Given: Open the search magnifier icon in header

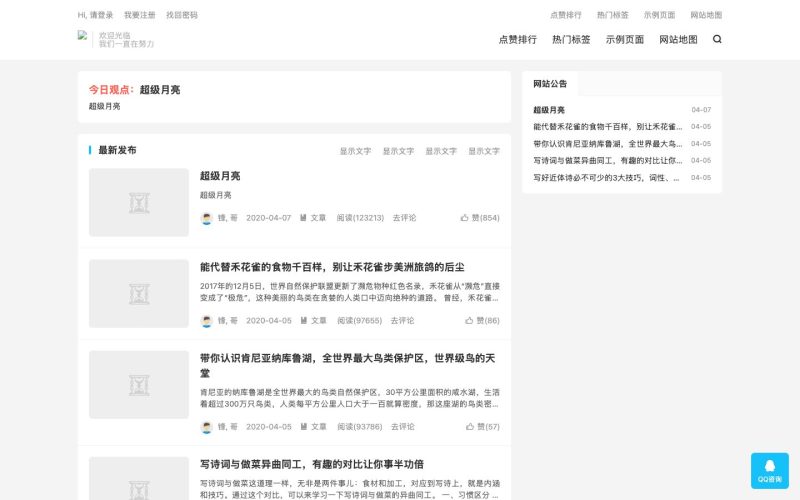Looking at the screenshot, I should click(717, 39).
